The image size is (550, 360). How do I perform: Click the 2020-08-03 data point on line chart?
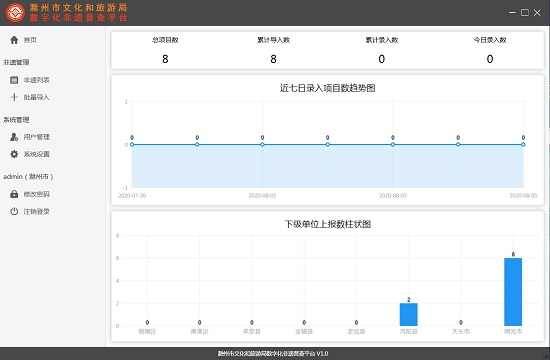pos(393,145)
